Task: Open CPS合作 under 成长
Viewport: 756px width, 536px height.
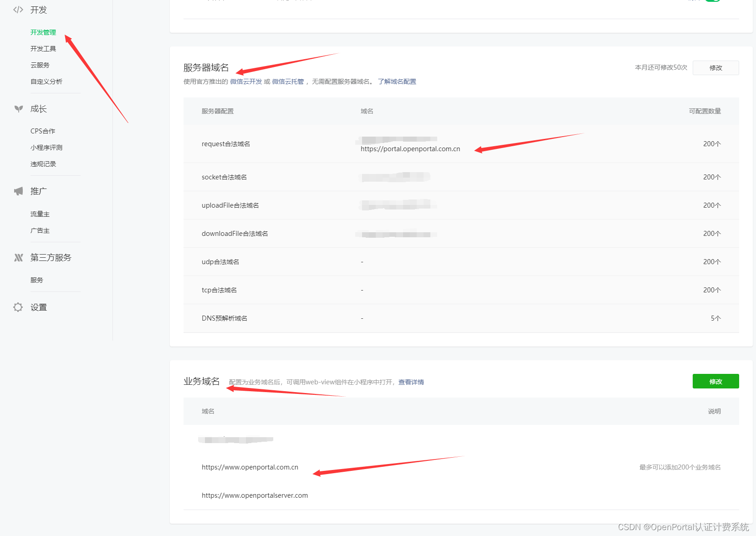Action: pyautogui.click(x=43, y=131)
